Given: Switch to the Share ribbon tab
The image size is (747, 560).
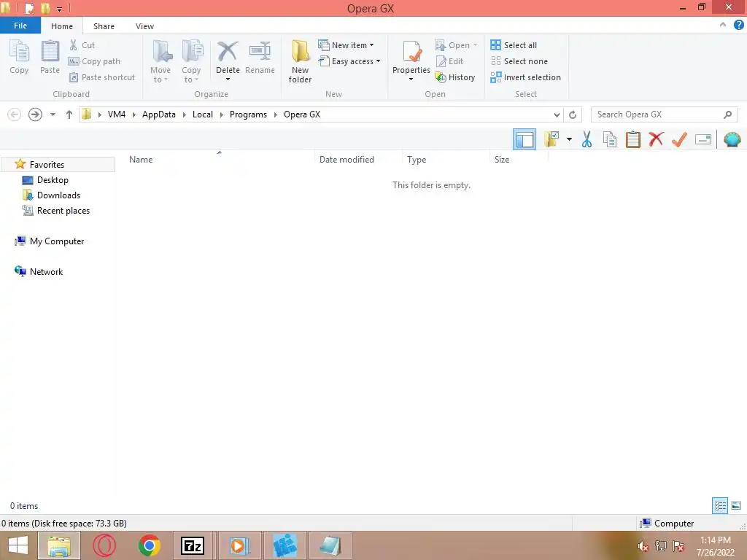Looking at the screenshot, I should coord(104,26).
